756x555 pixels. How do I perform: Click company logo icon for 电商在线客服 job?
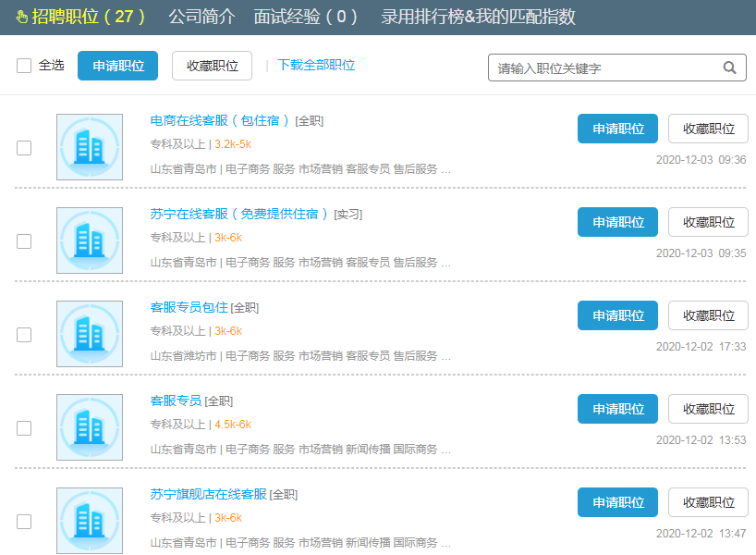pyautogui.click(x=89, y=147)
